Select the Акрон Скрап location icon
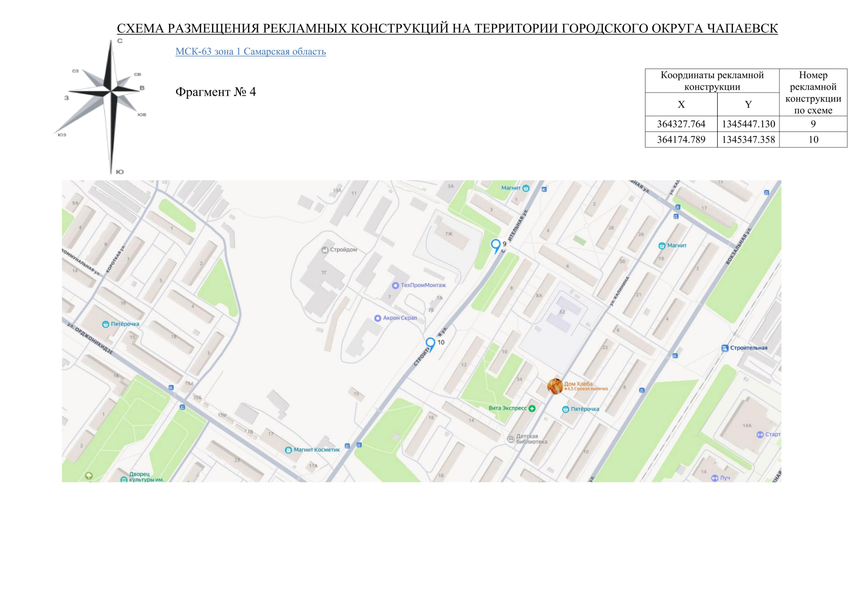 point(377,318)
